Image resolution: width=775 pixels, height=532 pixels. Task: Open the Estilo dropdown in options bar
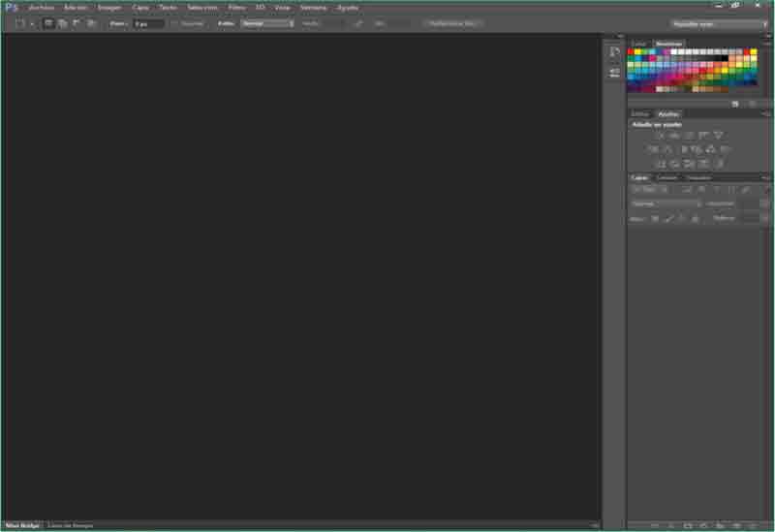pyautogui.click(x=267, y=22)
